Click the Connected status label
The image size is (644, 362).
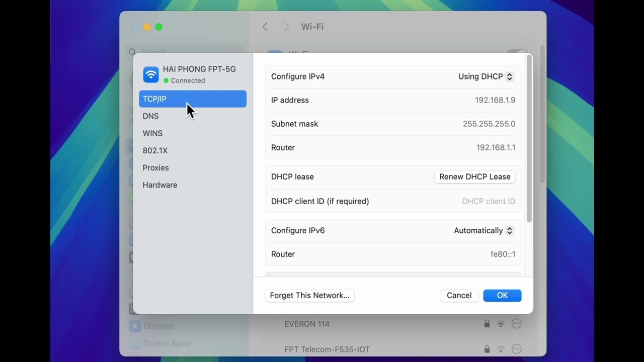coord(188,80)
